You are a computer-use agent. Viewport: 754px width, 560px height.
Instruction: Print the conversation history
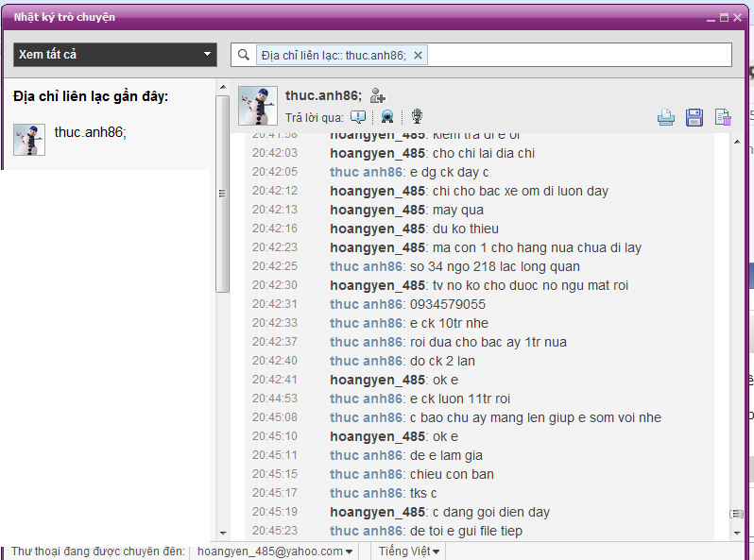(x=667, y=117)
